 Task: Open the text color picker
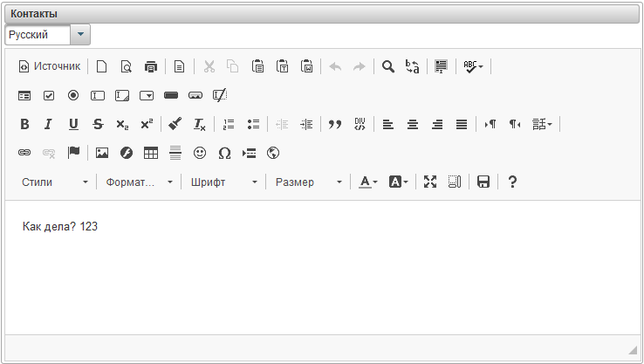[x=368, y=182]
